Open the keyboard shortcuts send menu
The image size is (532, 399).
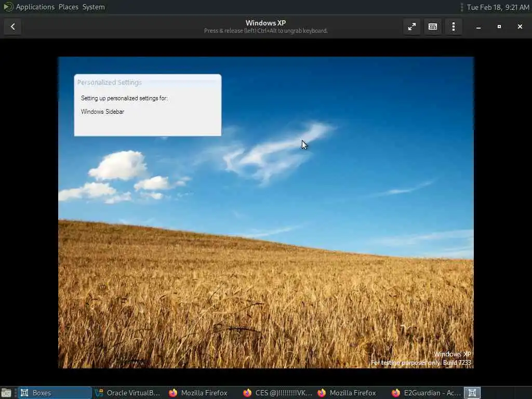coord(433,26)
